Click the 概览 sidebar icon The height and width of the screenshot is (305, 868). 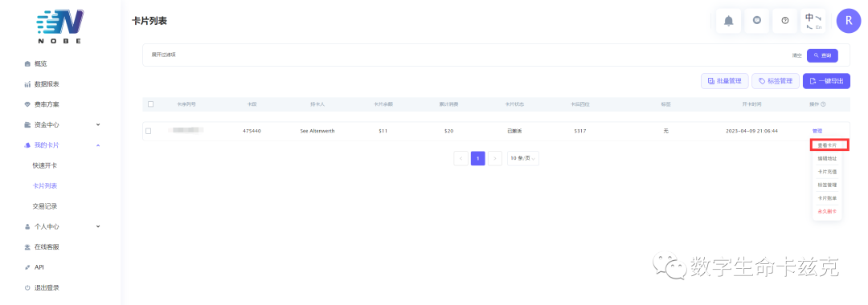27,64
